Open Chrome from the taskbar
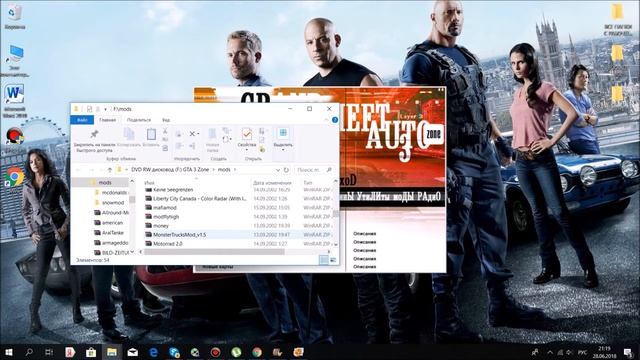Image resolution: width=640 pixels, height=360 pixels. [257, 352]
